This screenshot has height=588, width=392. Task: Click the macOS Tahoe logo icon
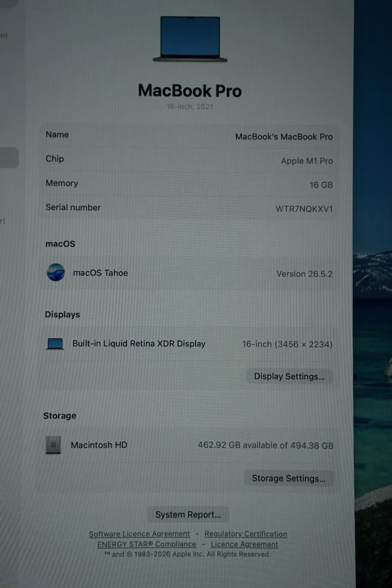coord(55,272)
